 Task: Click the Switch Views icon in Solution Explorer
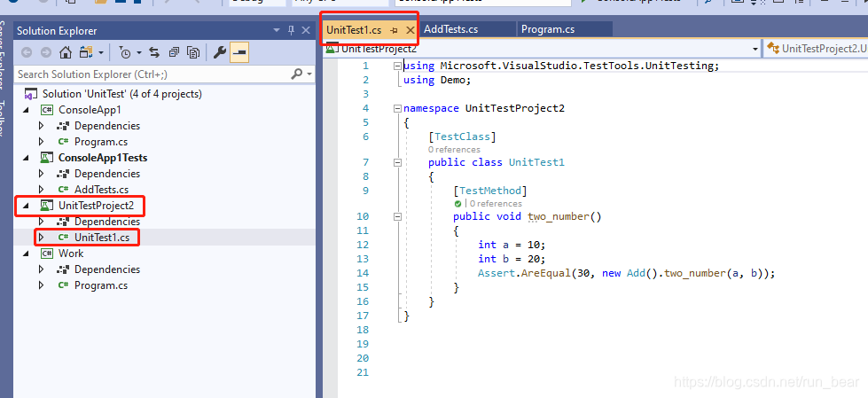coord(86,52)
